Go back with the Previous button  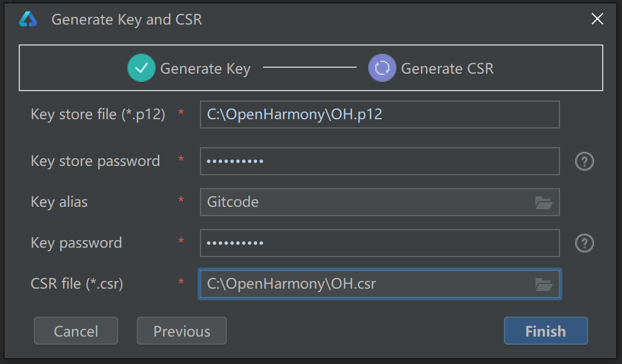(181, 331)
